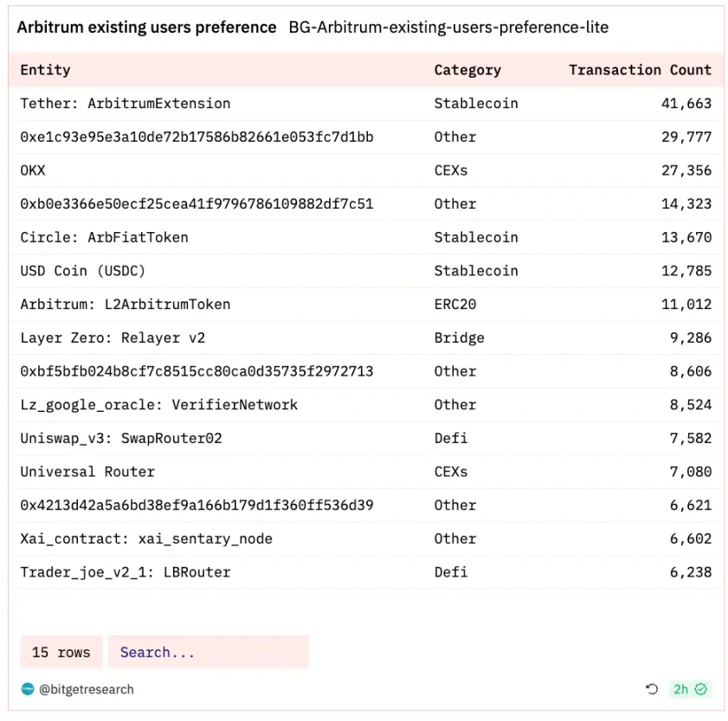
Task: Open the @bitgetresearch profile link
Action: (86, 690)
